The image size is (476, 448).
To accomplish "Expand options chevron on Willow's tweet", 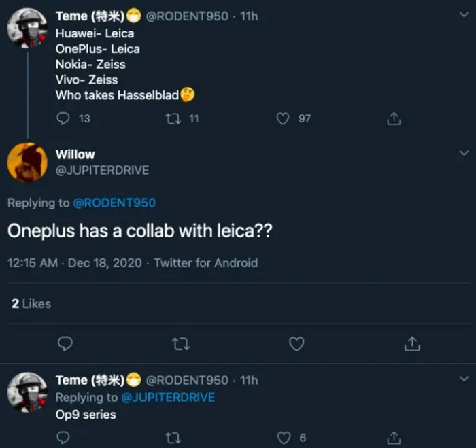I will (x=464, y=152).
